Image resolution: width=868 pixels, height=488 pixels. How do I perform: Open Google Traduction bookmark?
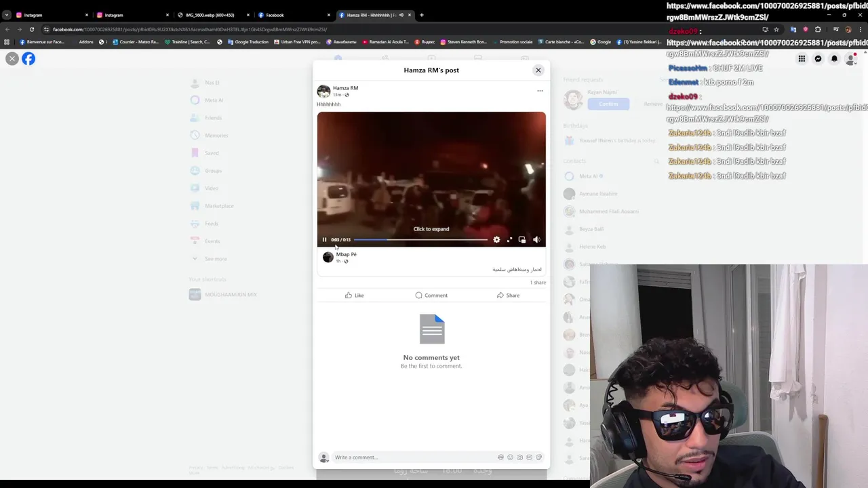coord(248,42)
